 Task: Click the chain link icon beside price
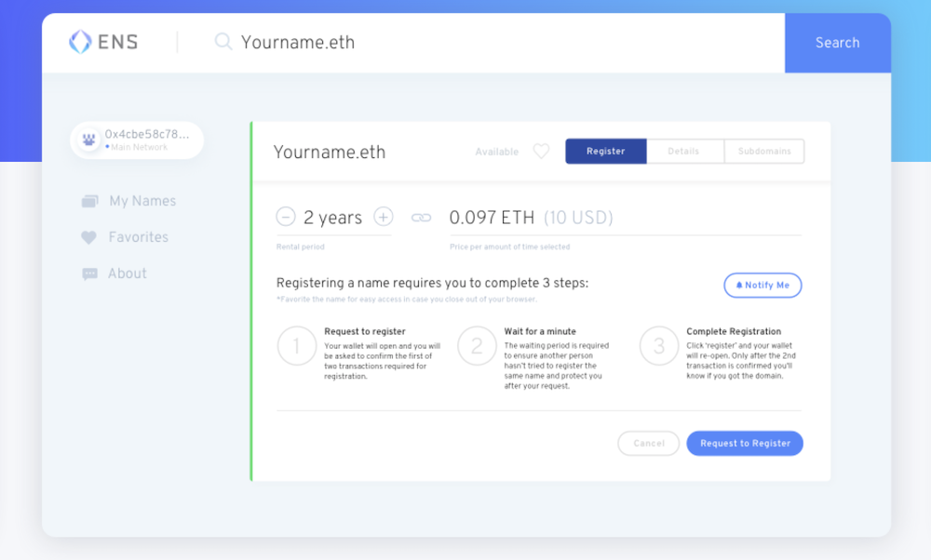421,218
